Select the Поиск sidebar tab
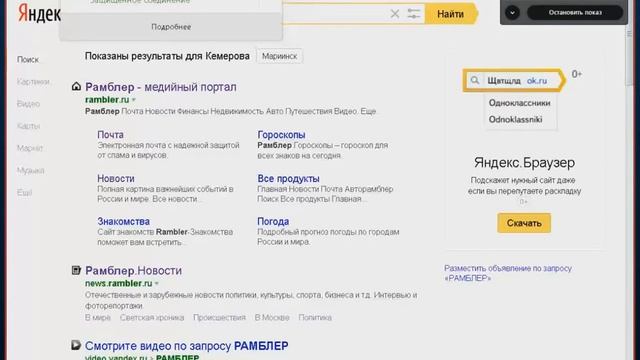Screen dimensions: 640x360 (28, 60)
